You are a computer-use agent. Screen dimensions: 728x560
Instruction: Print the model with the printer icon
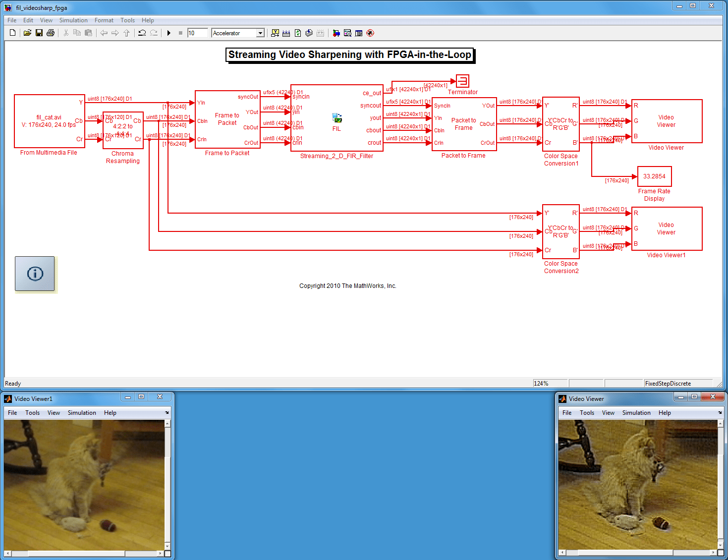(51, 33)
